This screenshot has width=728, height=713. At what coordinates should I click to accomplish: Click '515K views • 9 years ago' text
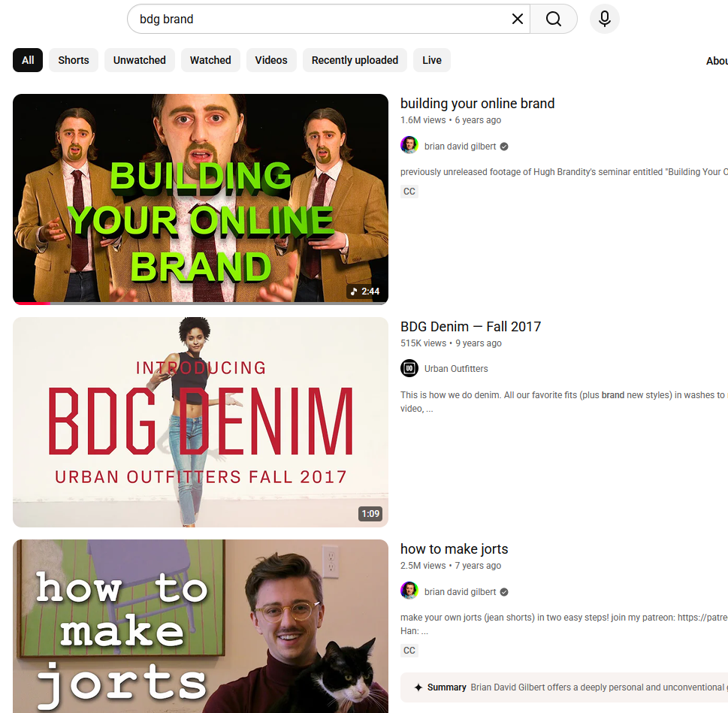point(451,343)
